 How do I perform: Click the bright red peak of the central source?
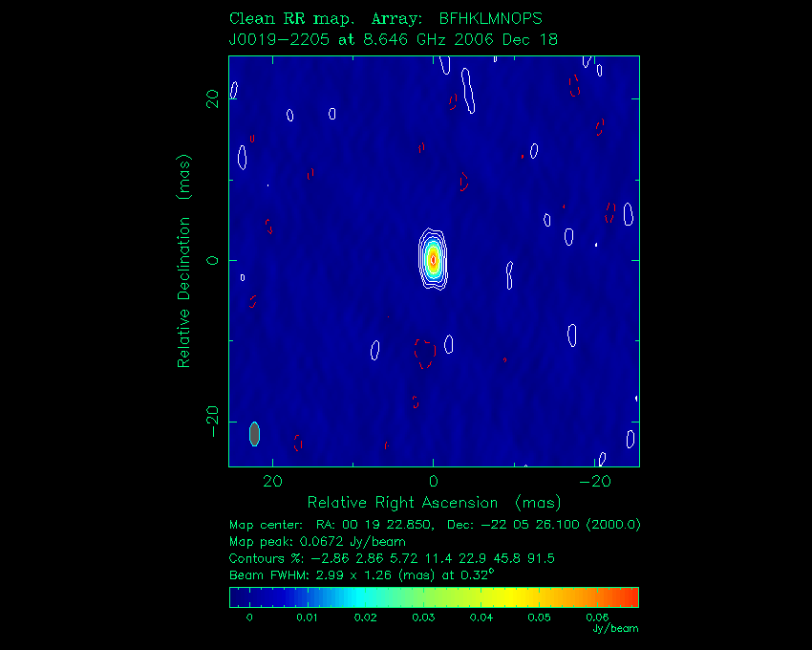(x=434, y=259)
